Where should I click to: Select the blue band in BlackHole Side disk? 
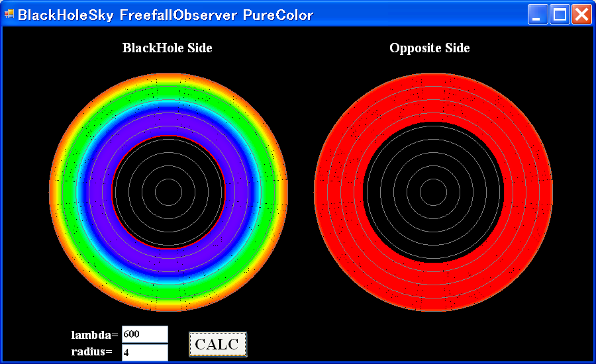(x=168, y=107)
